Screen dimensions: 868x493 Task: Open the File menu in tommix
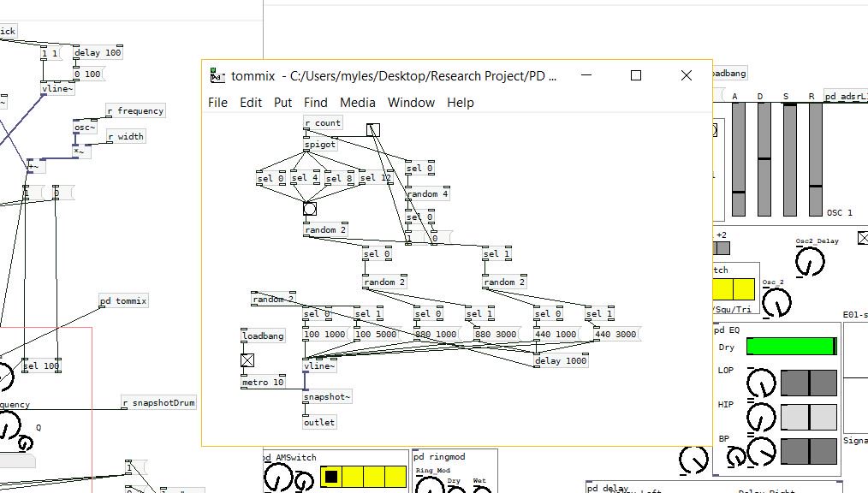coord(217,103)
